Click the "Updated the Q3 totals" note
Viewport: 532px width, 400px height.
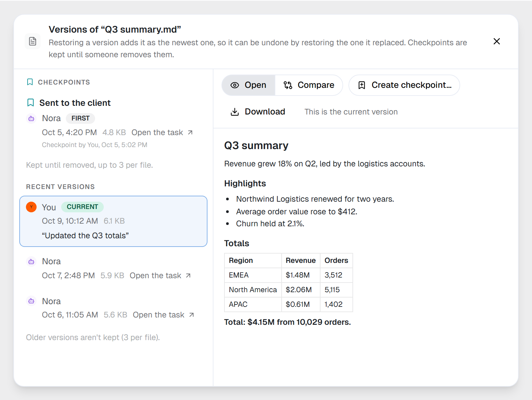(x=85, y=236)
